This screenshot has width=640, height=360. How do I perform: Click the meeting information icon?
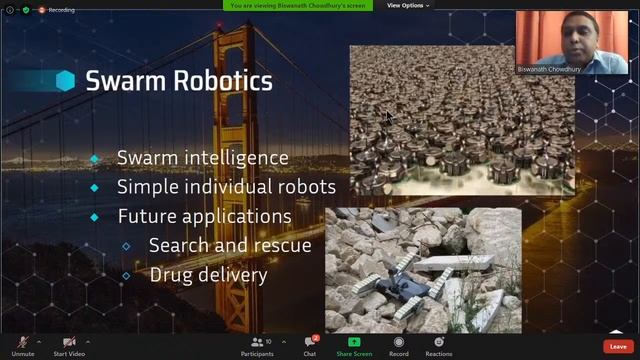pos(10,10)
